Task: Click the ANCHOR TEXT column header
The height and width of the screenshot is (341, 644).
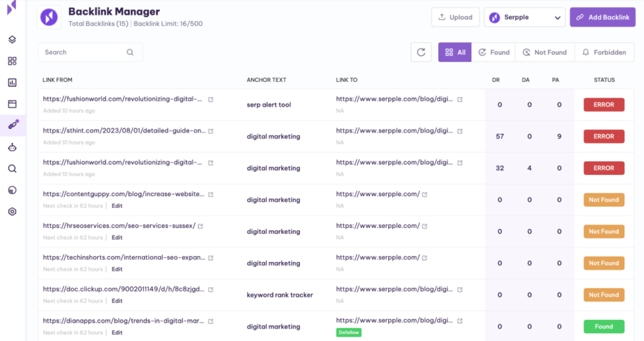Action: tap(266, 80)
